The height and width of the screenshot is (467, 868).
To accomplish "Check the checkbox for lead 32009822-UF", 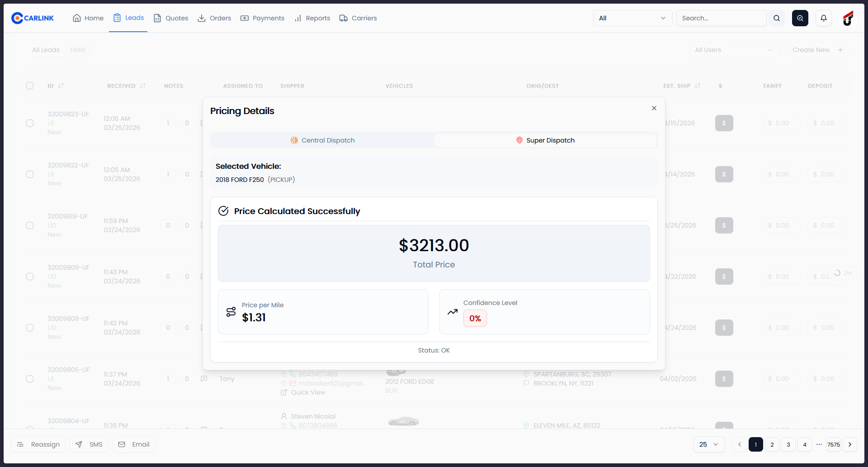I will 30,174.
